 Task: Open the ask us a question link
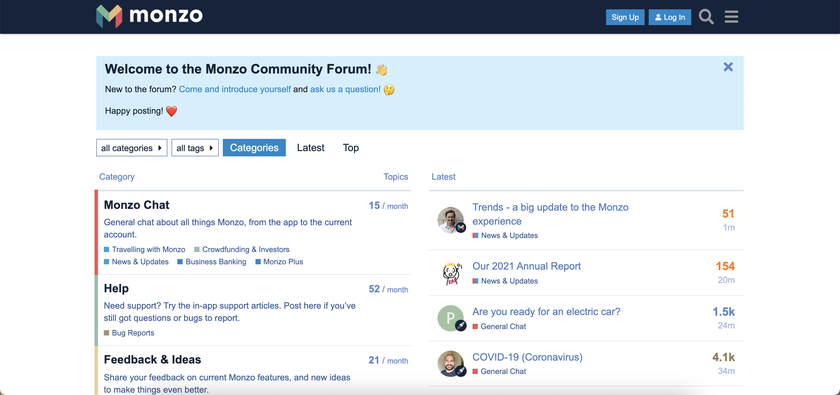coord(346,90)
